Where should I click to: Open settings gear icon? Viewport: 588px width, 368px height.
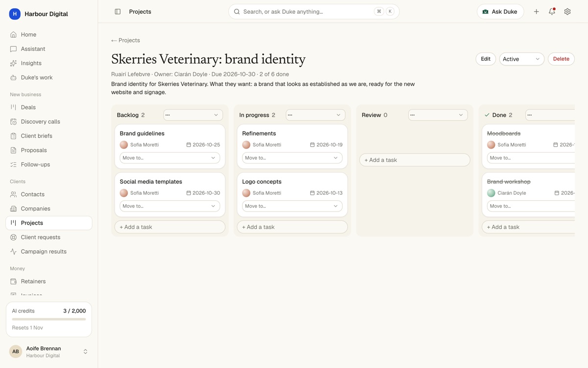[x=567, y=12]
